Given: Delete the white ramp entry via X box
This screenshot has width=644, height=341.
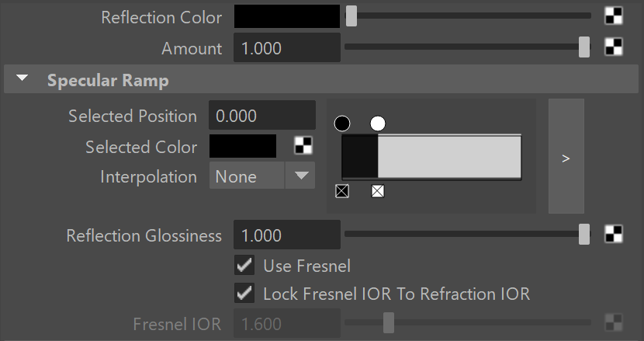Looking at the screenshot, I should point(378,191).
